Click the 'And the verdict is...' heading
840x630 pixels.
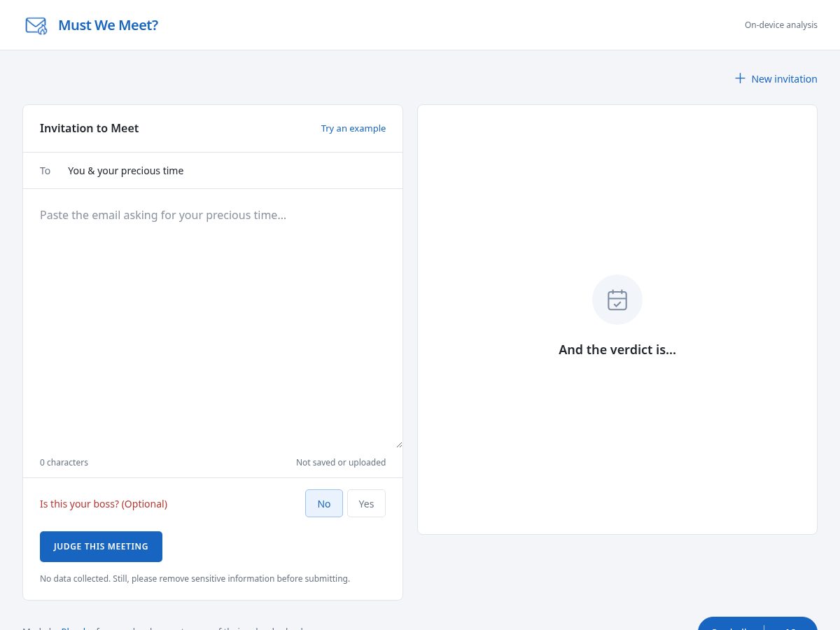tap(617, 349)
